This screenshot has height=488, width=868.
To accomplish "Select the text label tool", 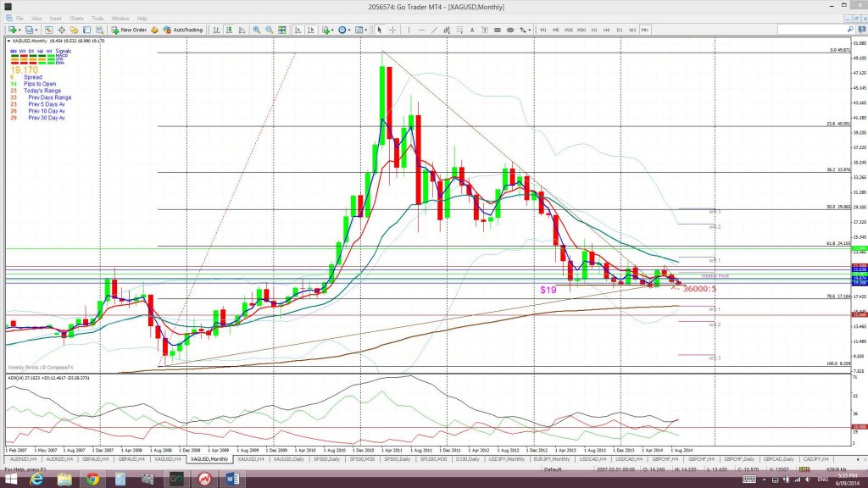I will click(472, 29).
